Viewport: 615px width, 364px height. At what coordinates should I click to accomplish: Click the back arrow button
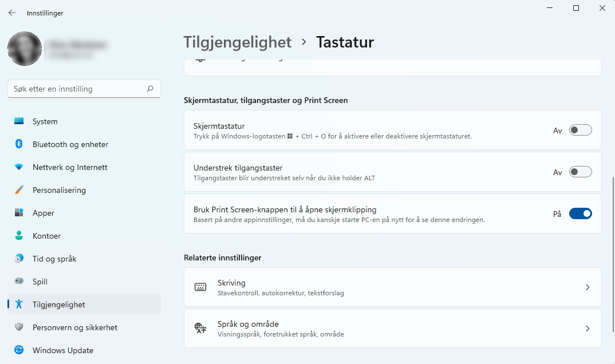[x=11, y=13]
